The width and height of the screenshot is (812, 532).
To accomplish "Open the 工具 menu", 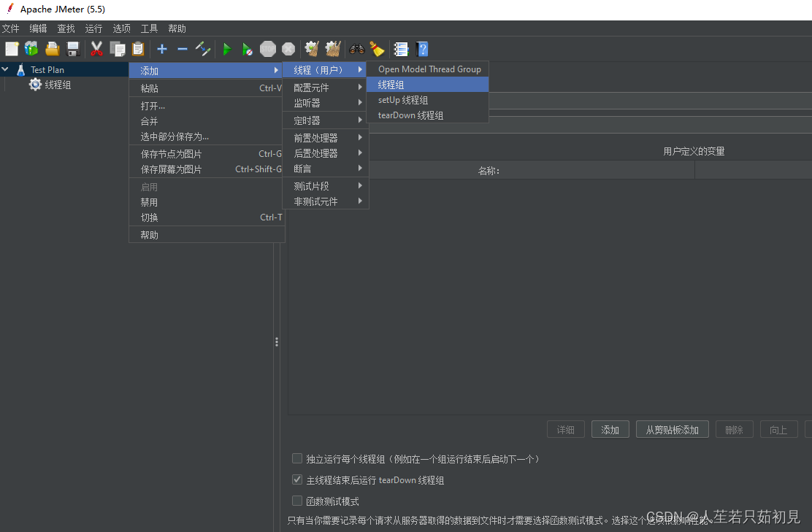I will (x=149, y=28).
